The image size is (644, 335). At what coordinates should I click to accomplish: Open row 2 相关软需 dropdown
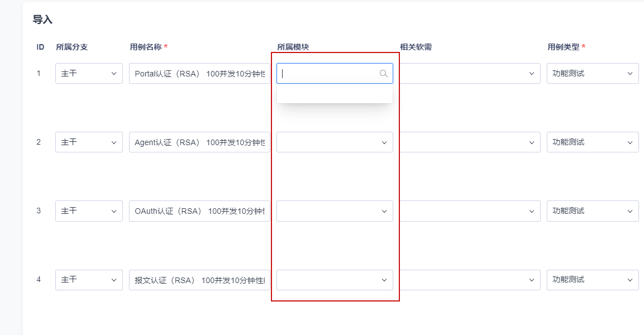click(469, 142)
